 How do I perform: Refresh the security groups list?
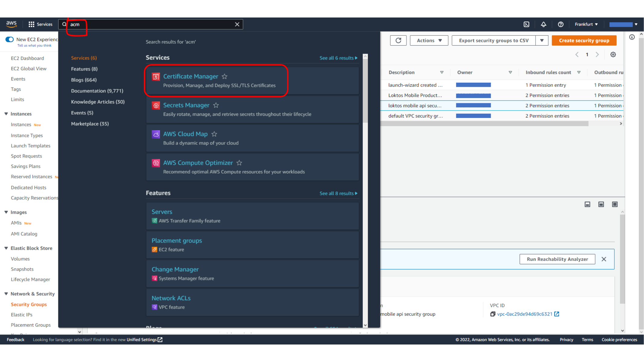(398, 40)
